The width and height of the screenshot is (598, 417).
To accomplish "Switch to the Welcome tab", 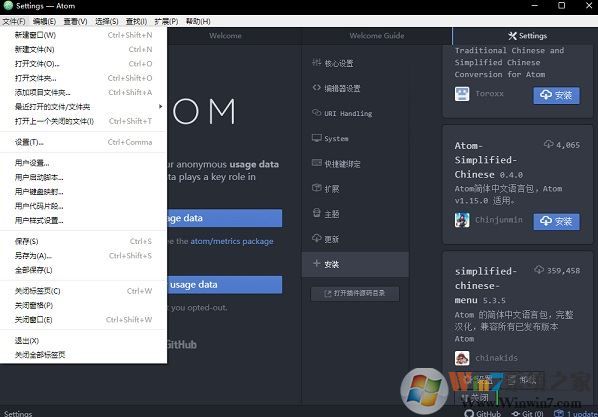I will (x=225, y=36).
